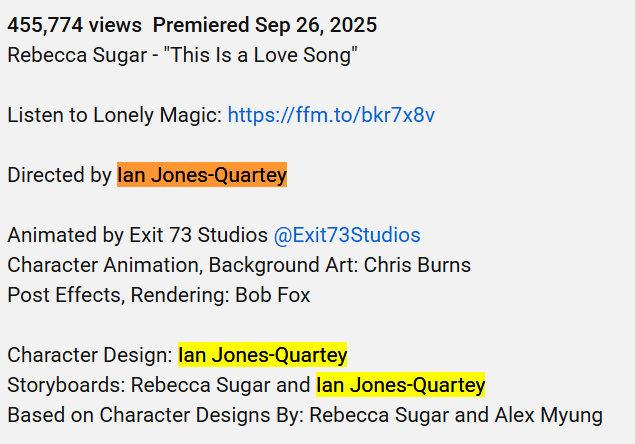Click the "Post Effects, Rendering:" label
635x444 pixels.
[x=118, y=295]
